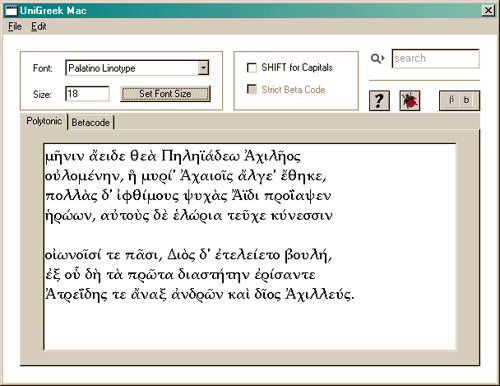Expand the Font dropdown arrow
Viewport: 500px width, 386px height.
pos(203,68)
